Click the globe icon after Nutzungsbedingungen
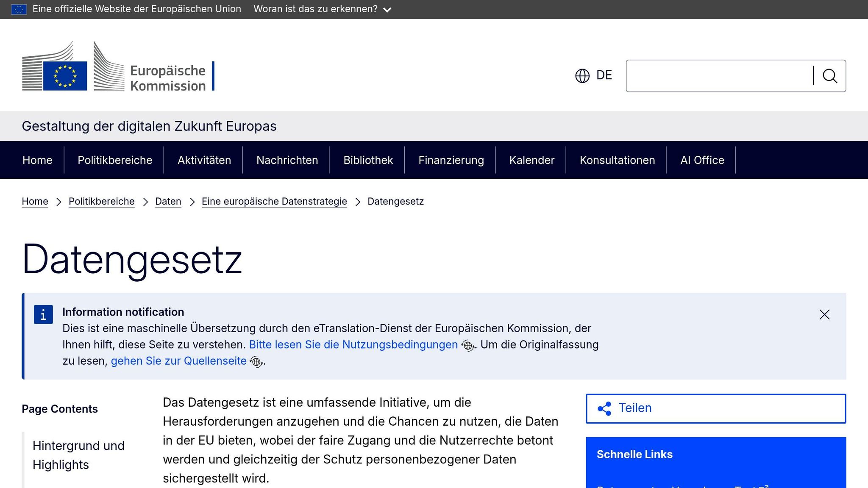 (468, 346)
